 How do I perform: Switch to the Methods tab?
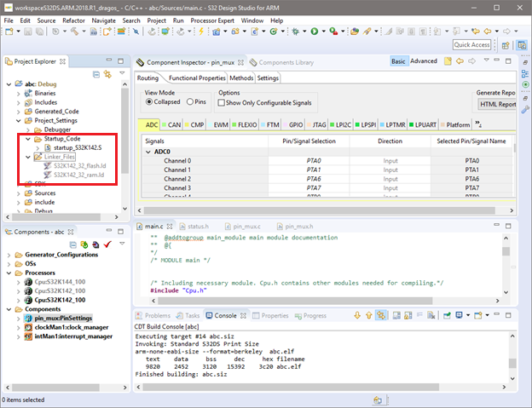pyautogui.click(x=241, y=78)
